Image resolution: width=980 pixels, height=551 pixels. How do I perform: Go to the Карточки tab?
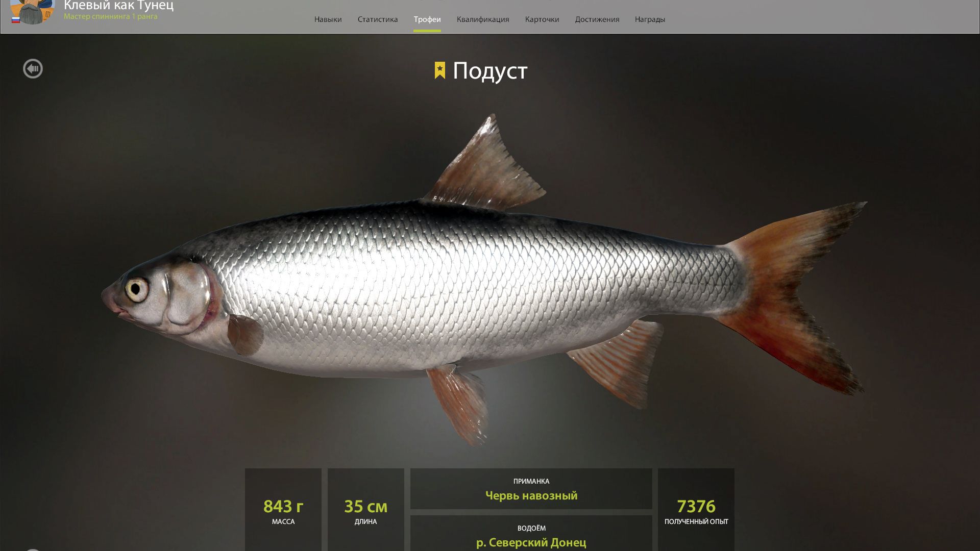(542, 19)
